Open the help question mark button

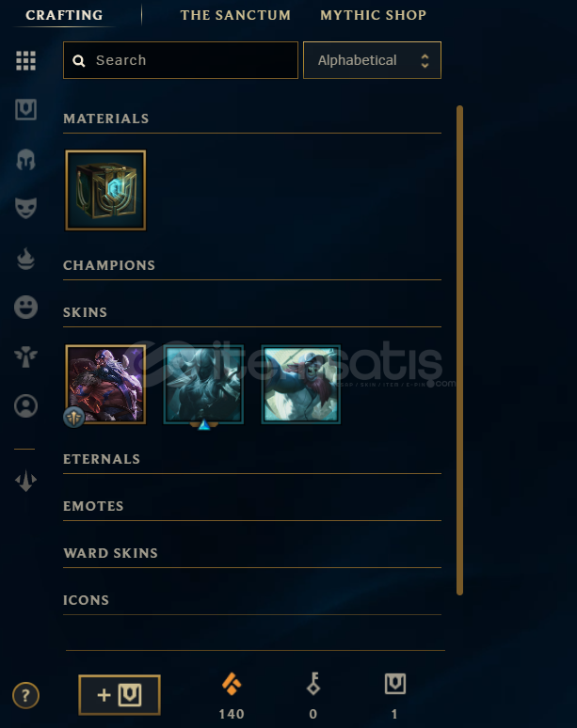pos(25,695)
